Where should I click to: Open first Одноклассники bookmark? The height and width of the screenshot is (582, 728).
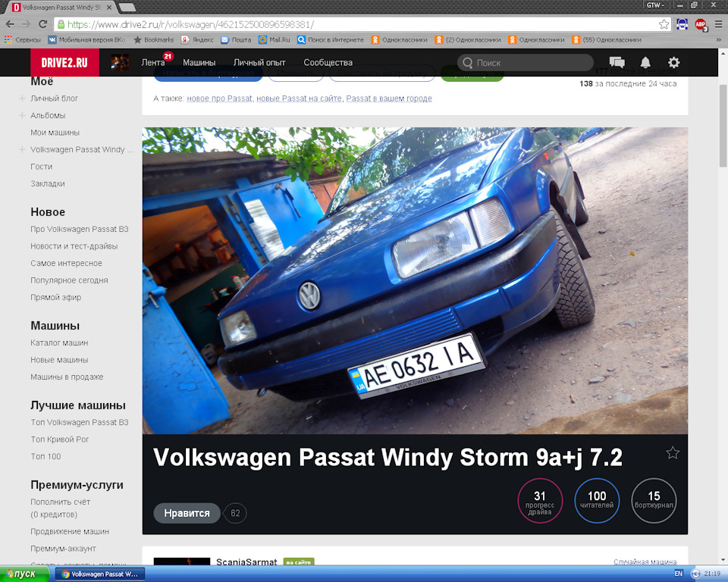pyautogui.click(x=400, y=40)
